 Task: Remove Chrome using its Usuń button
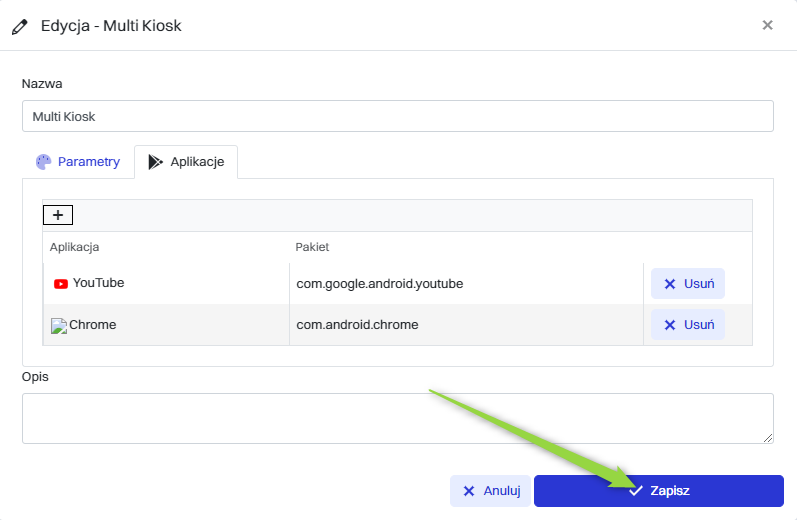[688, 325]
